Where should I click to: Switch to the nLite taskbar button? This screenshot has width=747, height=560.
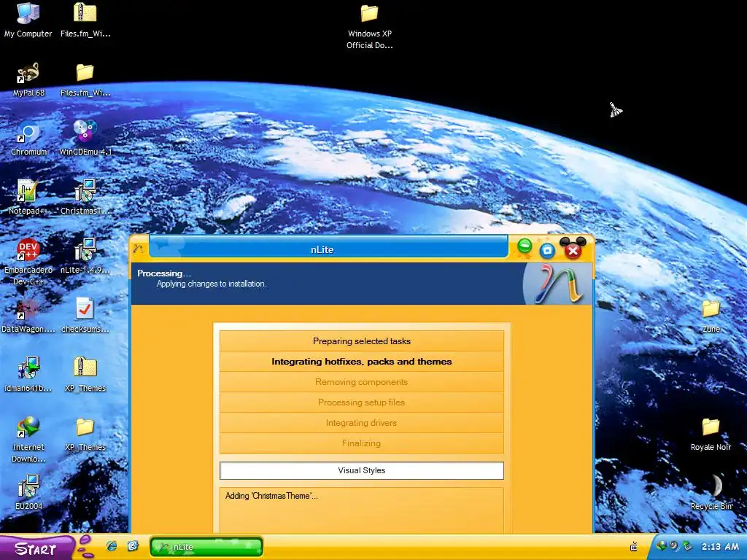206,547
